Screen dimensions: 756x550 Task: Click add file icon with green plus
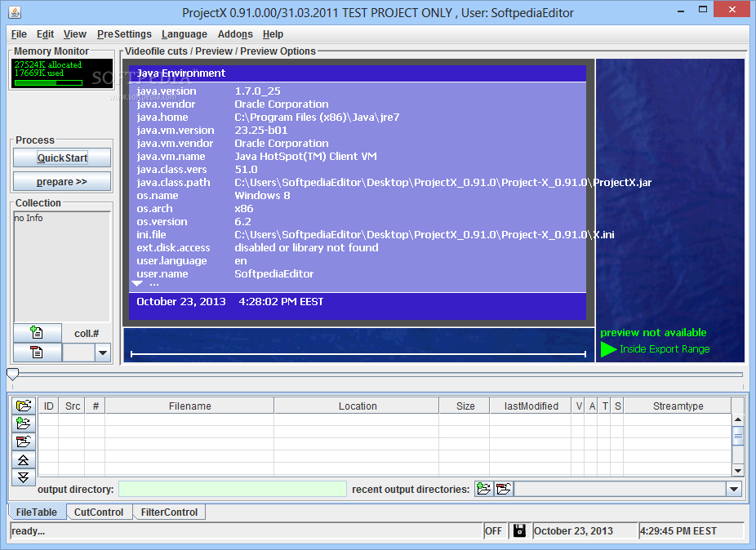coord(23,424)
